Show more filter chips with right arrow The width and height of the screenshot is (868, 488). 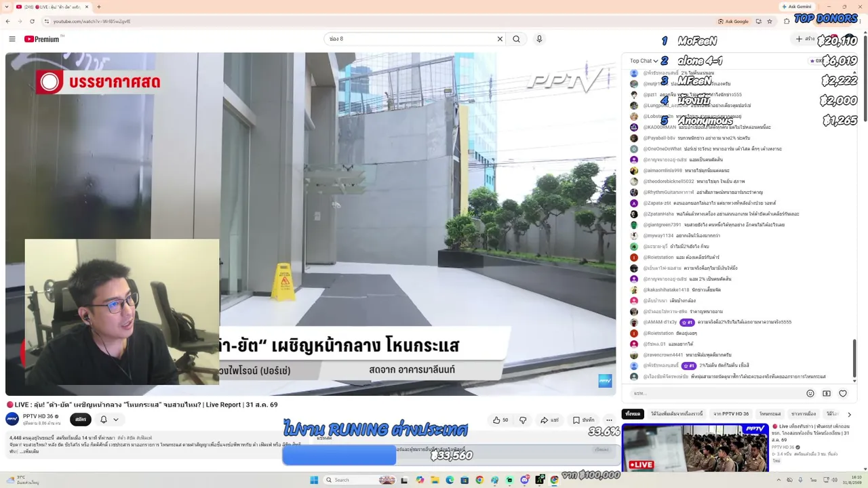click(x=849, y=414)
